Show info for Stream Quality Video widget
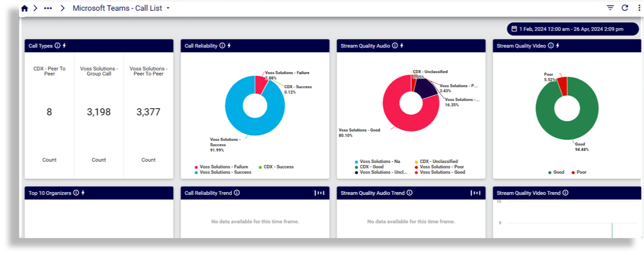644x255 pixels. [551, 46]
